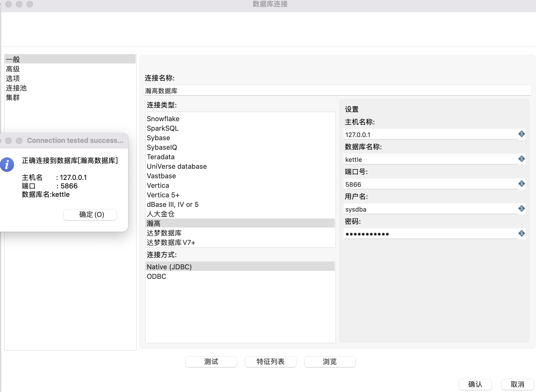Select the 集群 cluster page
Viewport: 536px width, 392px height.
point(13,98)
